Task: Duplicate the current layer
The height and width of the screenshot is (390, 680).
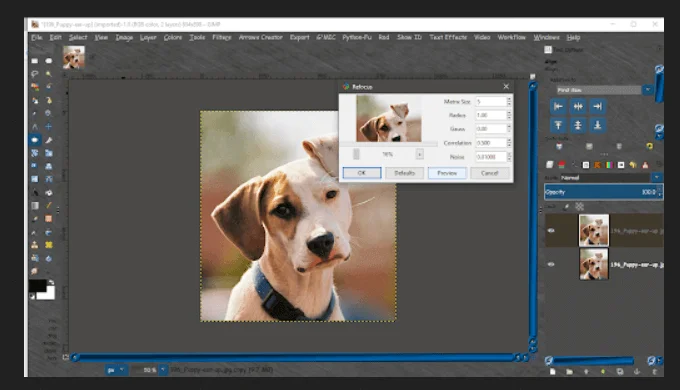Action: click(x=620, y=372)
